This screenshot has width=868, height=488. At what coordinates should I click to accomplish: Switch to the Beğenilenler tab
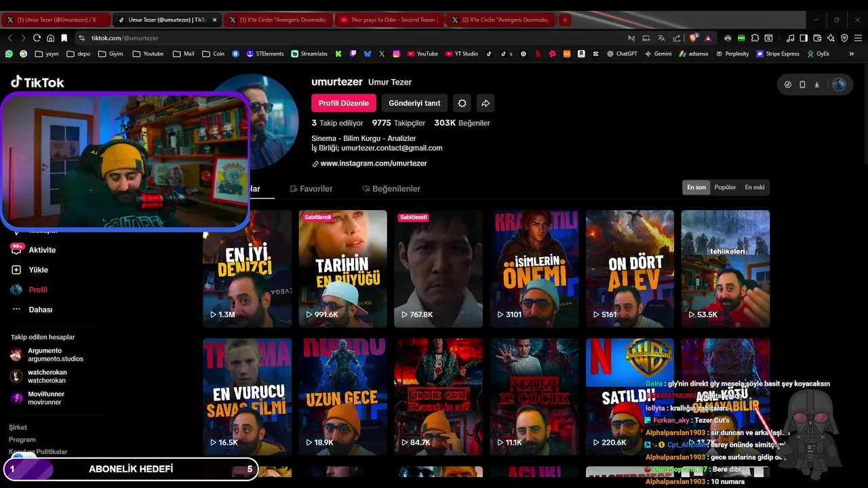(x=391, y=188)
